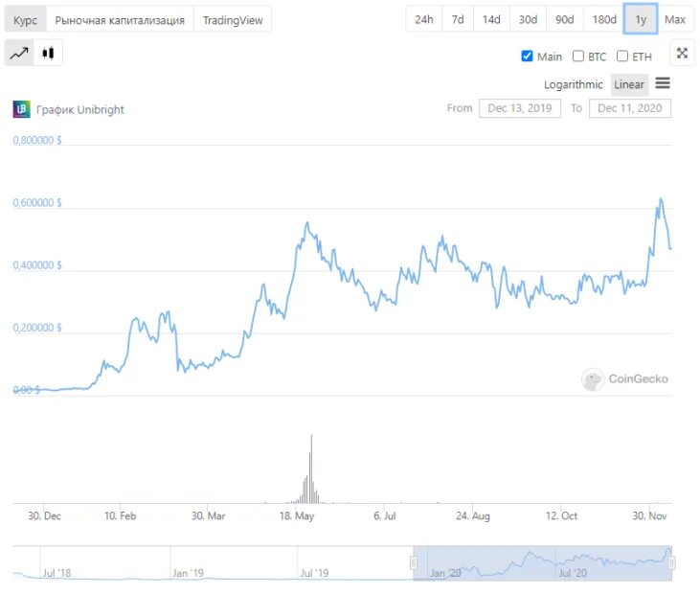This screenshot has width=700, height=595.
Task: Click Jul '18 in the navigator
Action: [x=56, y=573]
